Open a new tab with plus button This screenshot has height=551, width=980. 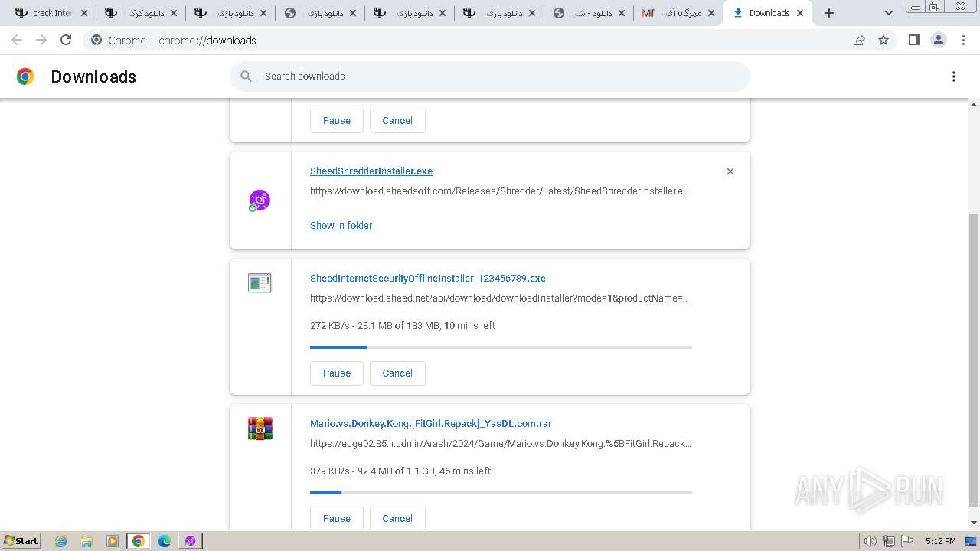829,13
